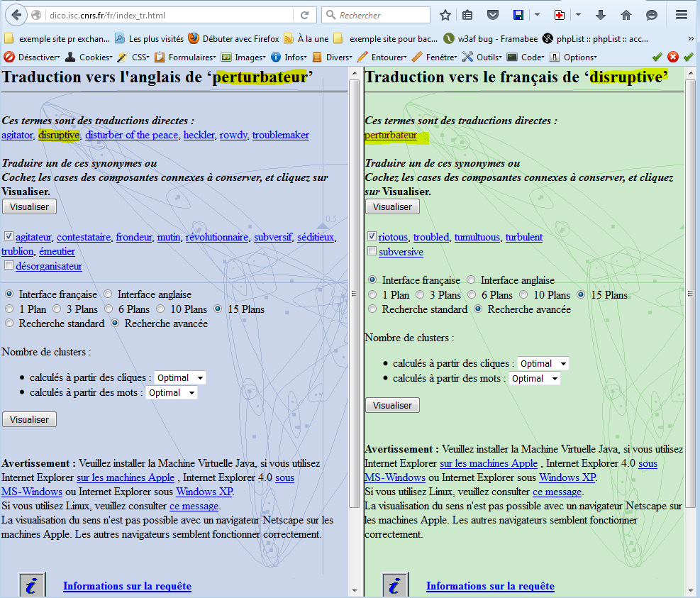Image resolution: width=700 pixels, height=598 pixels.
Task: Reload the page with the refresh icon
Action: (304, 15)
